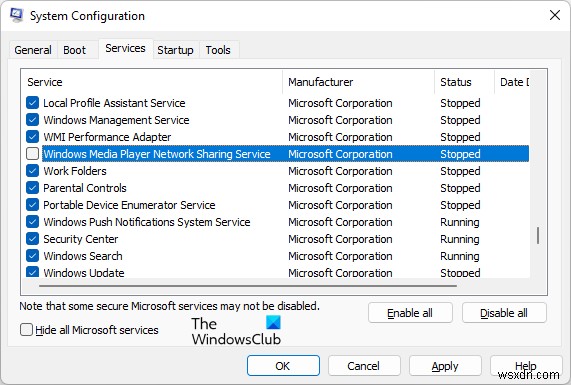Viewport: 571px width, 385px height.
Task: Uncheck Windows Management Service checkbox
Action: pos(32,120)
